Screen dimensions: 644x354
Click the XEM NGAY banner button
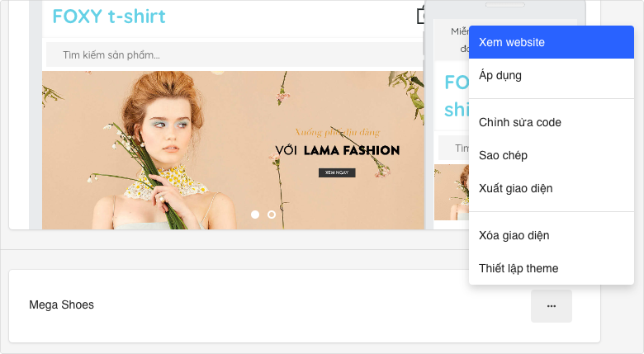click(337, 172)
